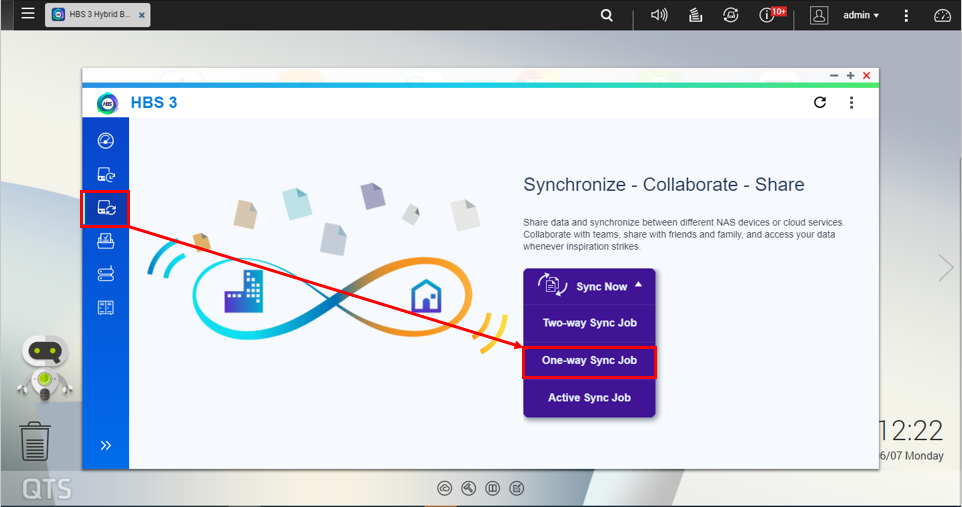
Task: Open the Backup & Restore sidebar icon
Action: [x=105, y=175]
